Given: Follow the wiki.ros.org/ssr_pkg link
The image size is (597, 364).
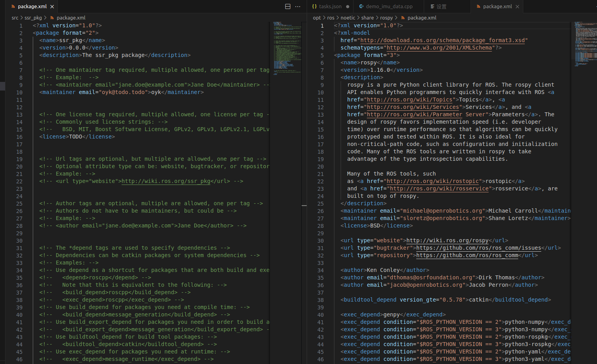Looking at the screenshot, I should (x=166, y=181).
